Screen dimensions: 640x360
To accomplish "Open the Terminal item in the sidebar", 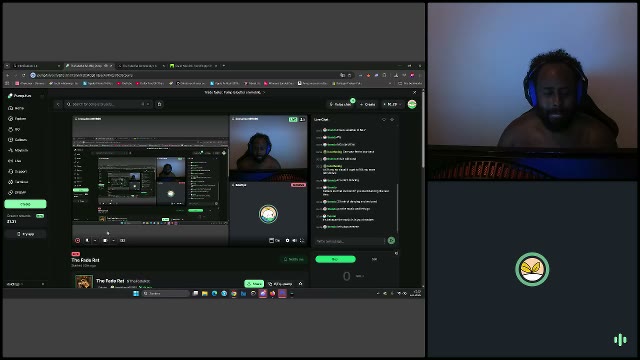I will pyautogui.click(x=18, y=182).
